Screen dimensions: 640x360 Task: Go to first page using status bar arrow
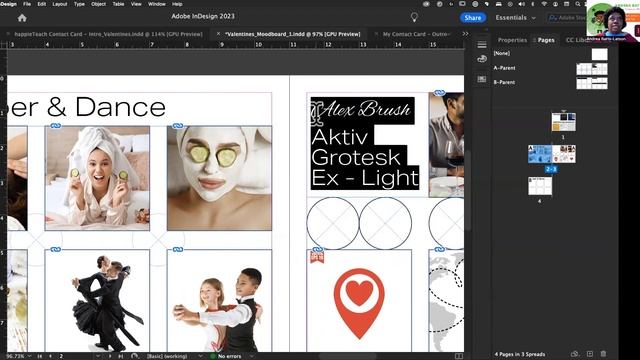pos(40,356)
